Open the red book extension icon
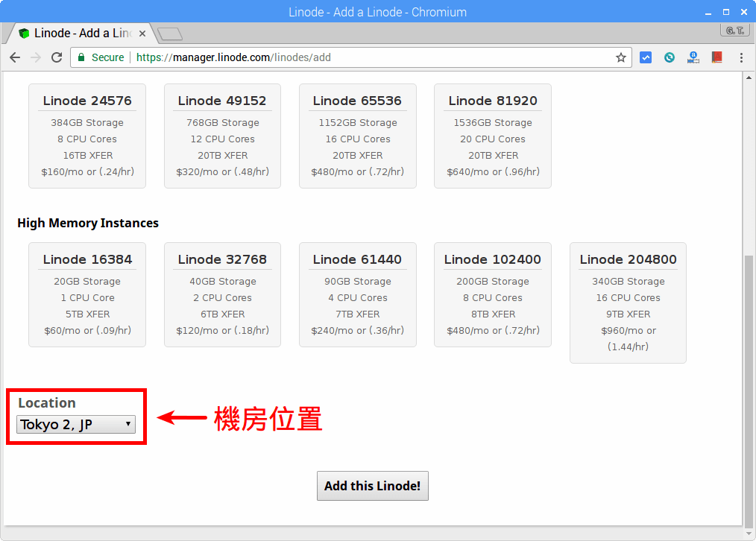Screen dimensions: 756x541 coord(716,57)
